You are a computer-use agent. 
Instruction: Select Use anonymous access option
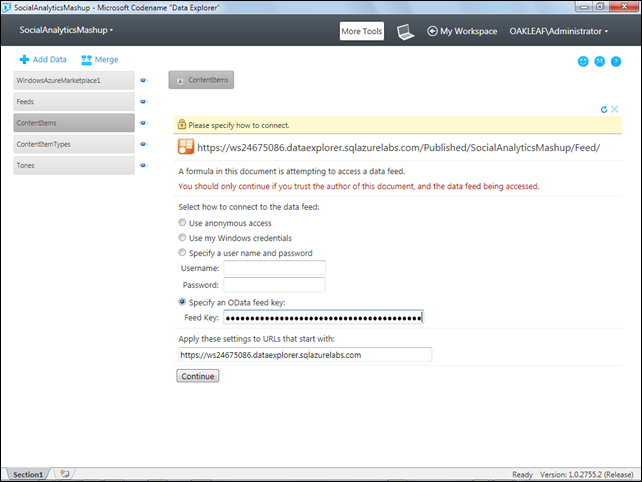point(182,222)
